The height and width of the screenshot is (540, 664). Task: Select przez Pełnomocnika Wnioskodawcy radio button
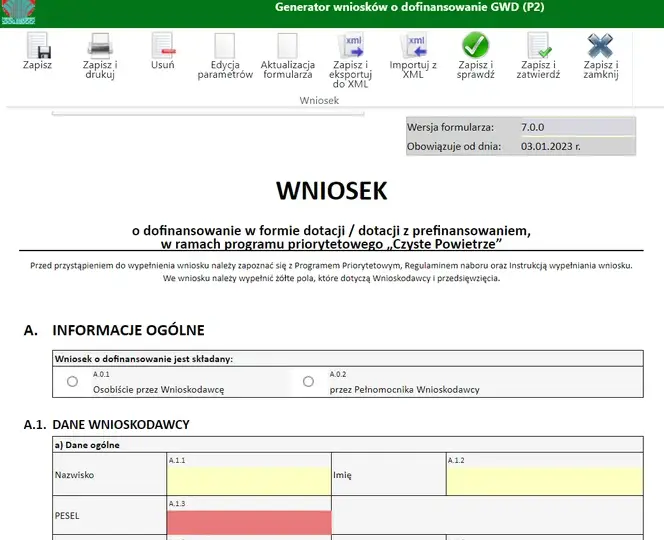pyautogui.click(x=308, y=382)
